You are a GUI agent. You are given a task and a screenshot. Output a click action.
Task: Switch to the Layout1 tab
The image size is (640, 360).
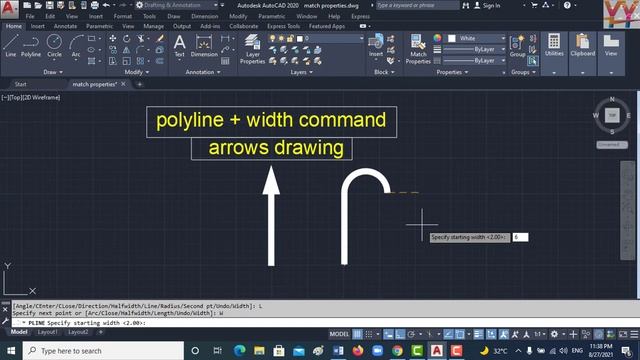(x=47, y=332)
